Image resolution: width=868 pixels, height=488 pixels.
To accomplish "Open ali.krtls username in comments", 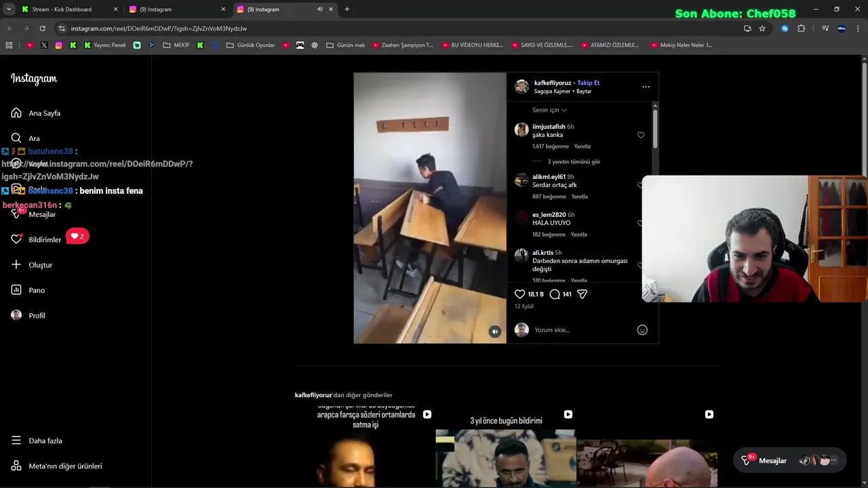I will coord(542,253).
